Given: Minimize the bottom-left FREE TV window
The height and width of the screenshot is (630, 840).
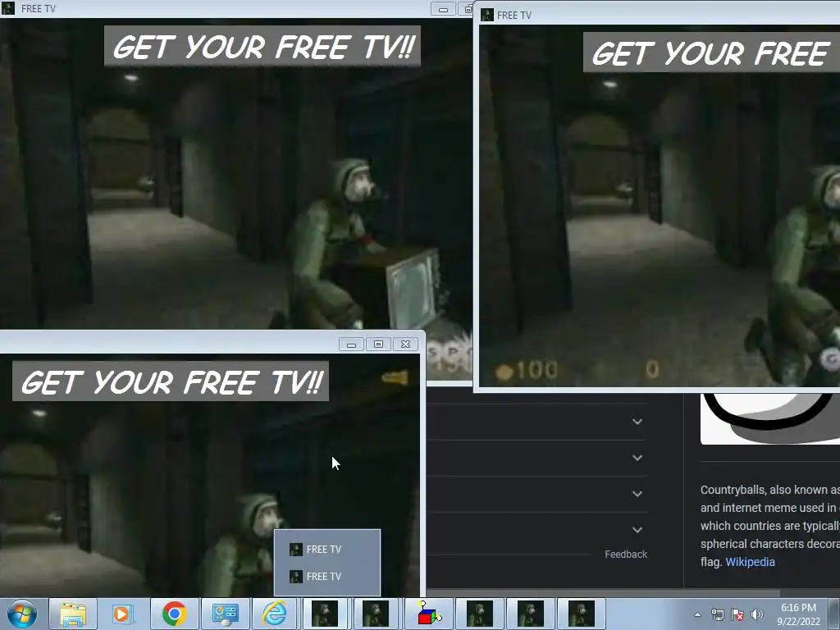Looking at the screenshot, I should point(351,344).
